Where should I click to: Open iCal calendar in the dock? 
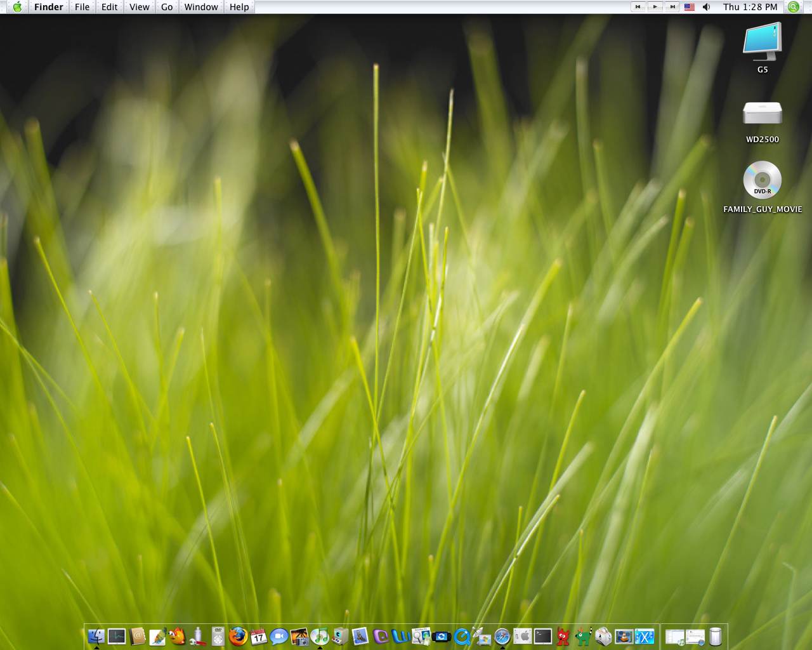(258, 636)
